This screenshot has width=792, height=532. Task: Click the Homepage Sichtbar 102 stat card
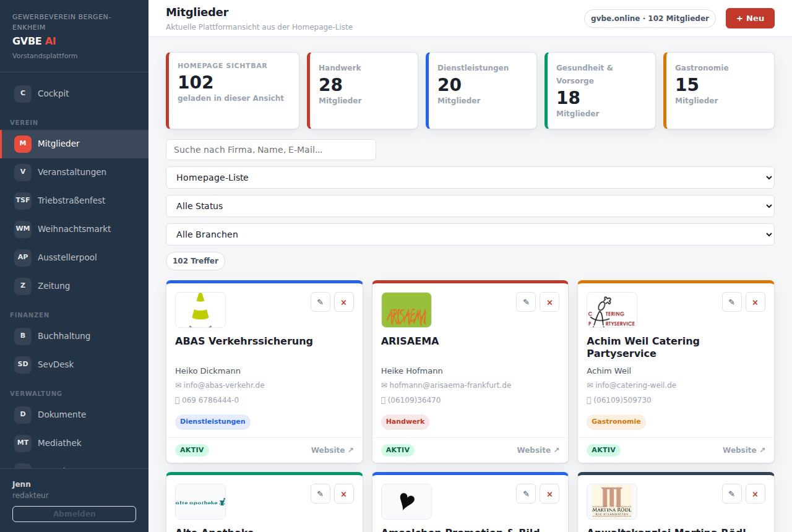pyautogui.click(x=233, y=90)
